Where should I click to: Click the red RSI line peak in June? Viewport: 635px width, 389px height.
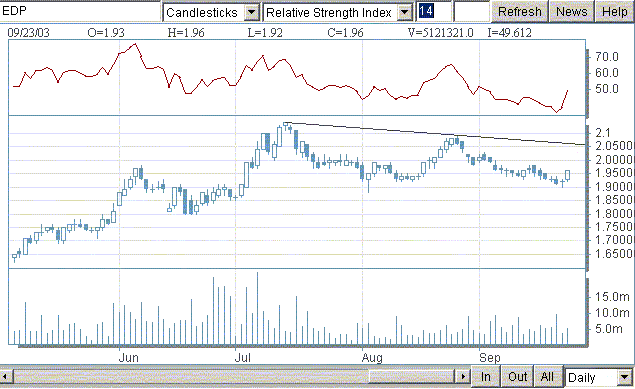click(135, 44)
